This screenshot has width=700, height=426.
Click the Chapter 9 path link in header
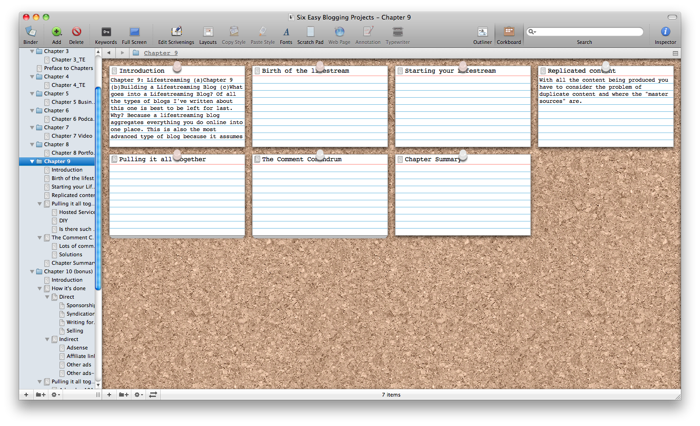[x=161, y=53]
